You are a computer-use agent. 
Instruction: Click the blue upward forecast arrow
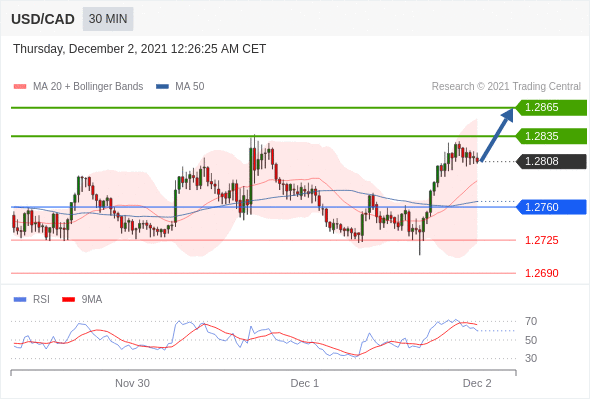(x=497, y=135)
